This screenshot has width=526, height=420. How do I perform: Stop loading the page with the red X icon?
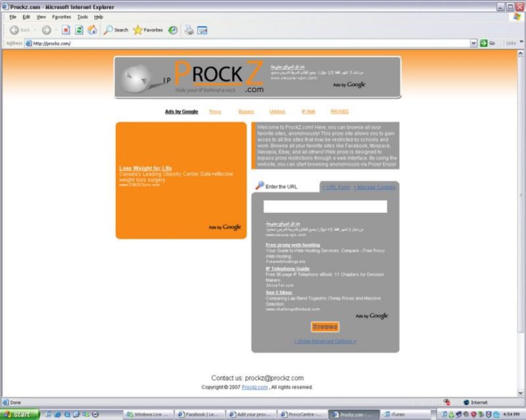click(x=66, y=29)
